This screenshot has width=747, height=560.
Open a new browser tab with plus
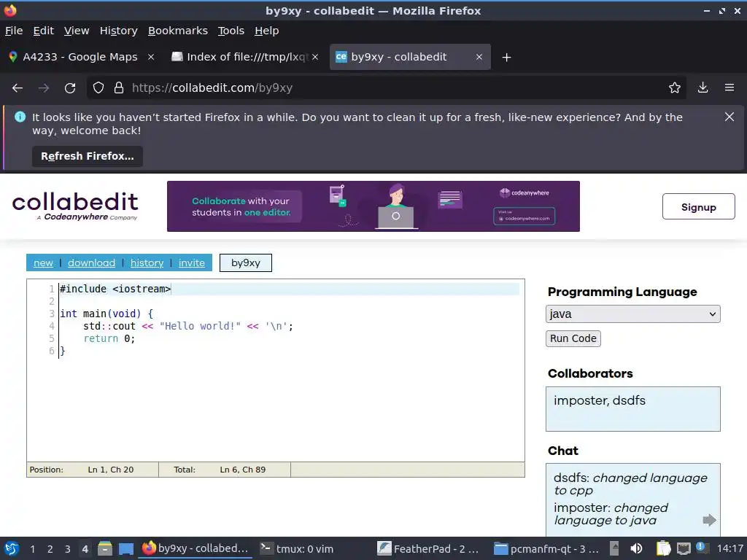tap(506, 58)
